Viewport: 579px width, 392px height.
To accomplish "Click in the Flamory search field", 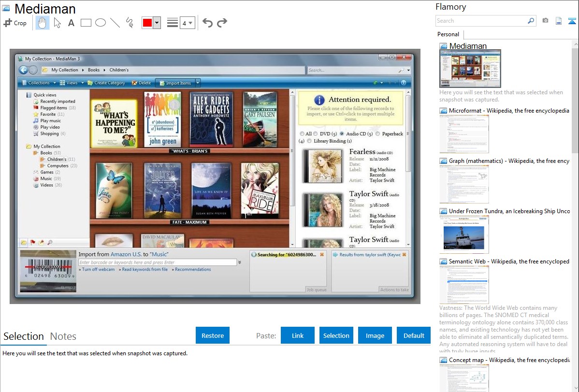I will (x=481, y=21).
